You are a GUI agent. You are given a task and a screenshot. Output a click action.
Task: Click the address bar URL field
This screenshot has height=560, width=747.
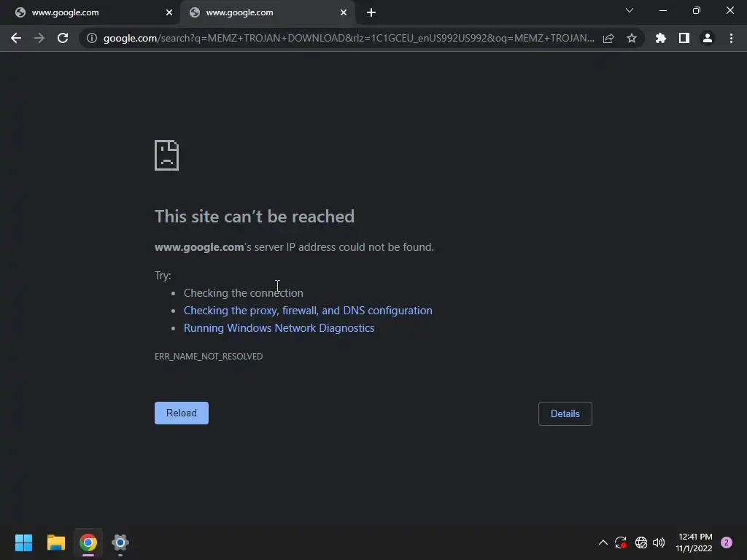[349, 38]
